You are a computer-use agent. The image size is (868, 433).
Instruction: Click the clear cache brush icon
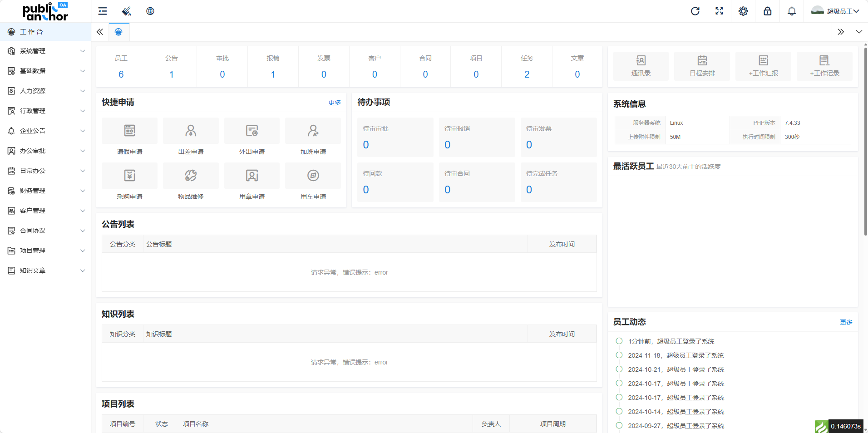126,11
